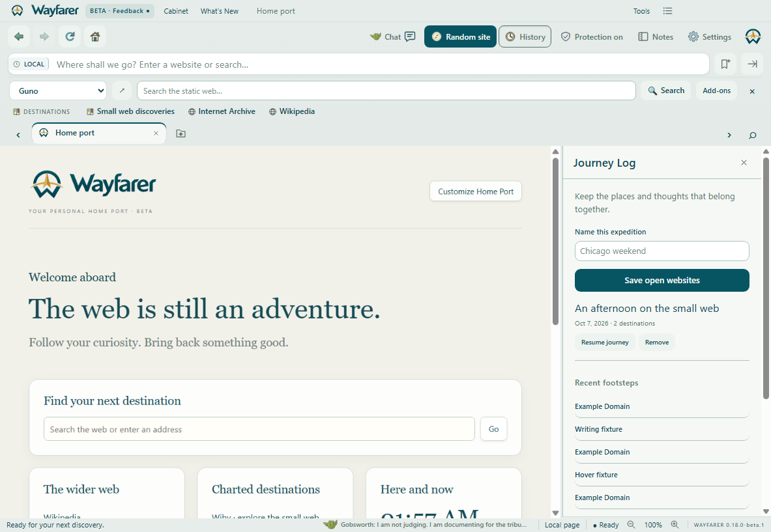The width and height of the screenshot is (771, 532).
Task: Close the Home port tab
Action: 156,133
